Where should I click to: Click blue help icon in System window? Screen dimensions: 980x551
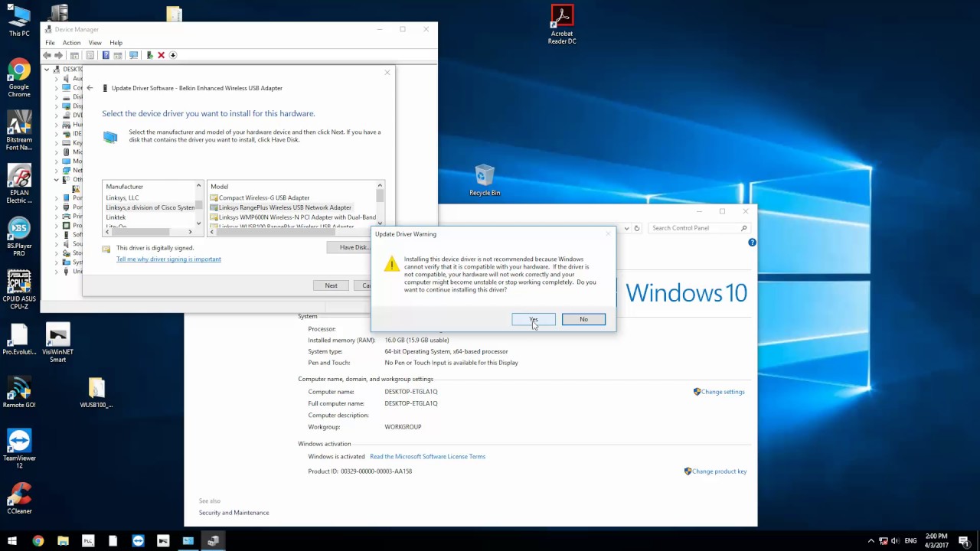[752, 243]
